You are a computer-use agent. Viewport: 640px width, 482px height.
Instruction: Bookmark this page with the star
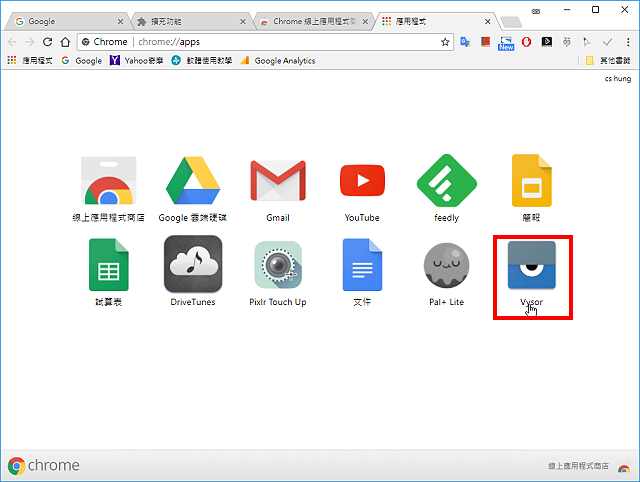[x=445, y=42]
